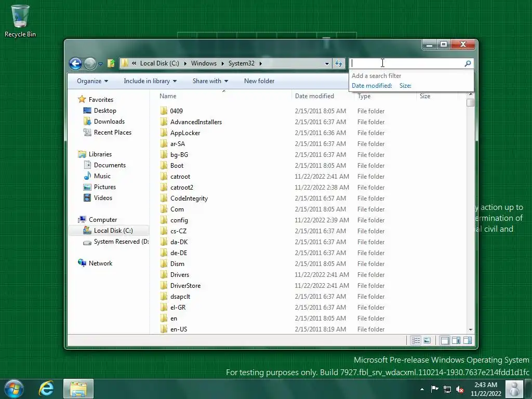Create a New folder
The height and width of the screenshot is (399, 532).
click(259, 81)
